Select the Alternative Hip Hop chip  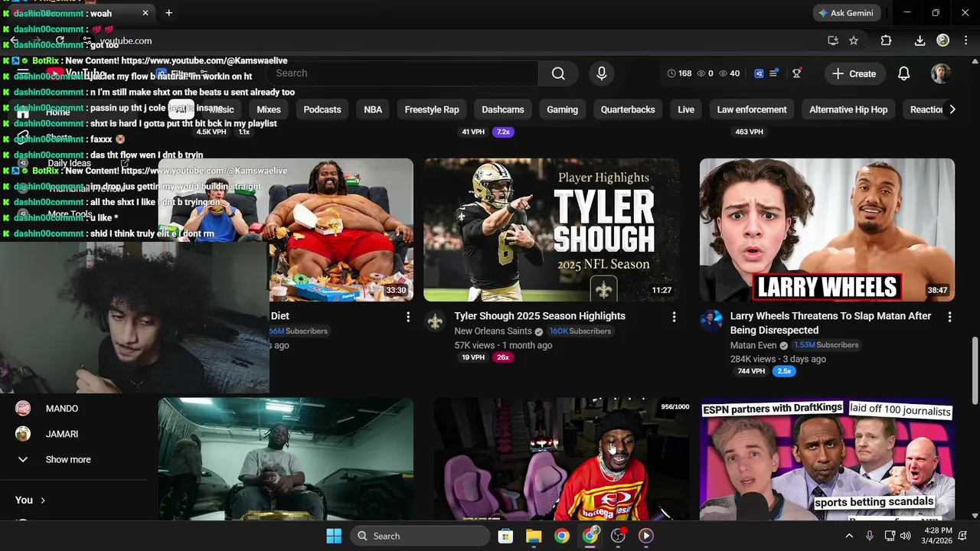tap(848, 109)
